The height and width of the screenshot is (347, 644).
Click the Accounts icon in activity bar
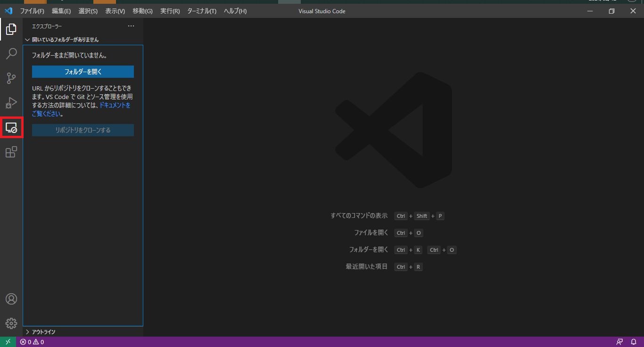11,298
